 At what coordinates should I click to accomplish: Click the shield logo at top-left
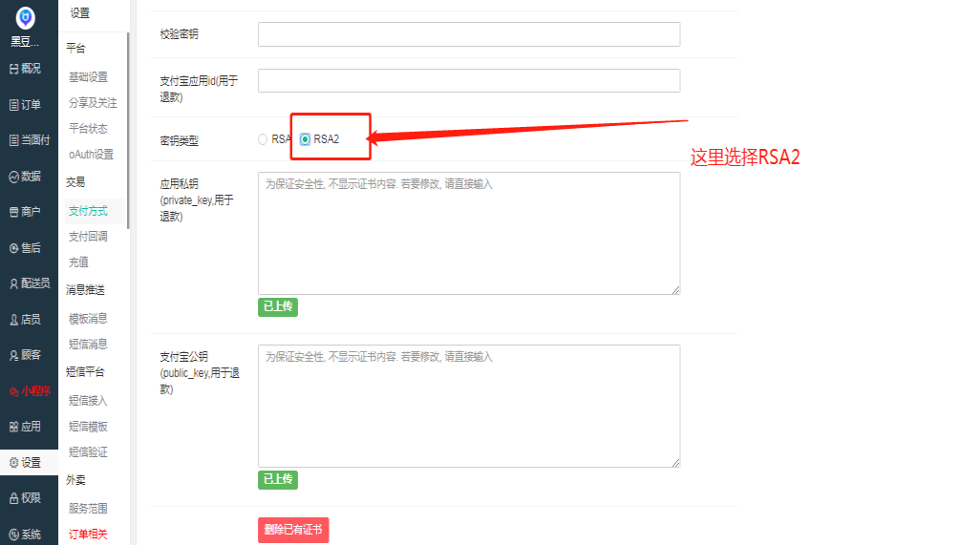[x=26, y=18]
